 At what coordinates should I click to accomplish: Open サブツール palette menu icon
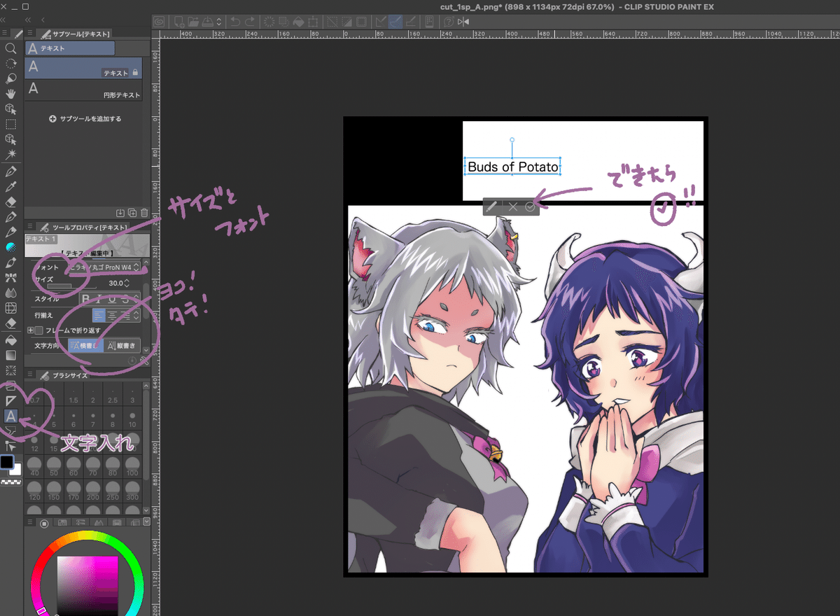pos(29,33)
